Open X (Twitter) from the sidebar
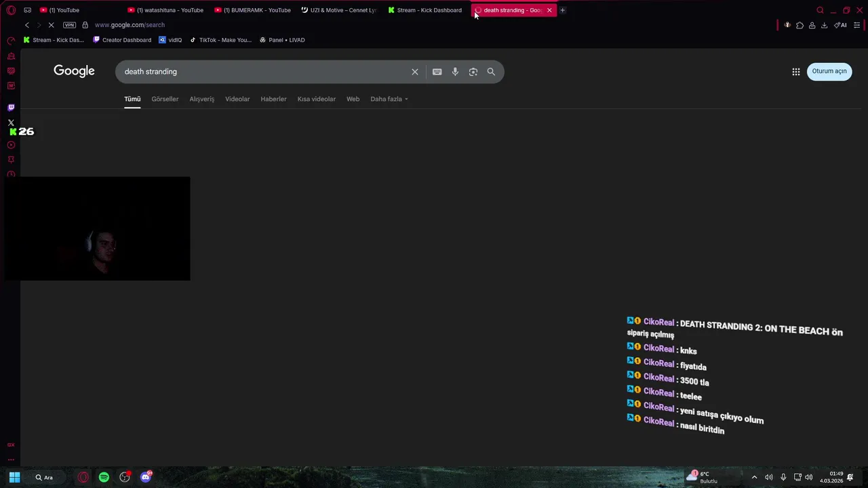The height and width of the screenshot is (488, 868). pos(11,123)
